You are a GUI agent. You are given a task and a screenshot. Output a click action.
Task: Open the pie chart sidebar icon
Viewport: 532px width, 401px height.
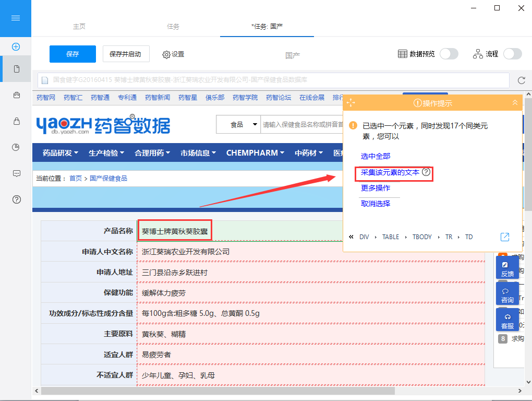16,147
